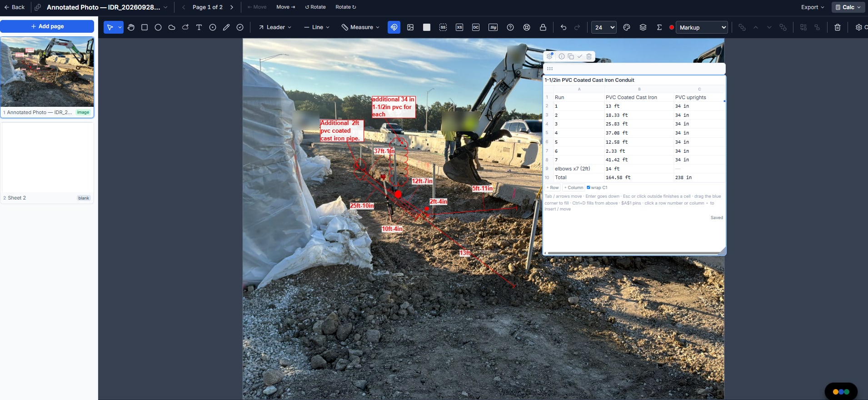Duplicate the table with the copy icon

pos(571,56)
